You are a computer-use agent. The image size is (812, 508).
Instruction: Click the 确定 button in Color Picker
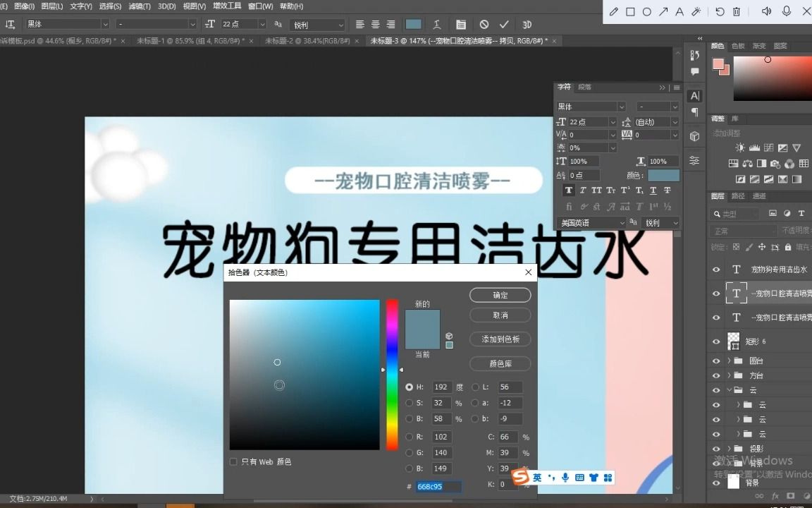[x=500, y=295]
